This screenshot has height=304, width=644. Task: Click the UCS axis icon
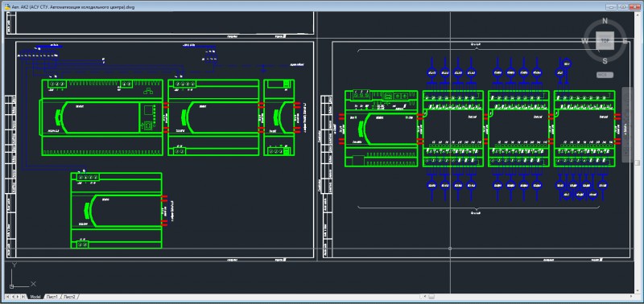click(22, 276)
